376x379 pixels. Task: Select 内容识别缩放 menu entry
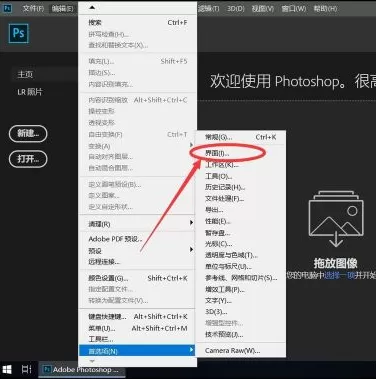pyautogui.click(x=137, y=100)
